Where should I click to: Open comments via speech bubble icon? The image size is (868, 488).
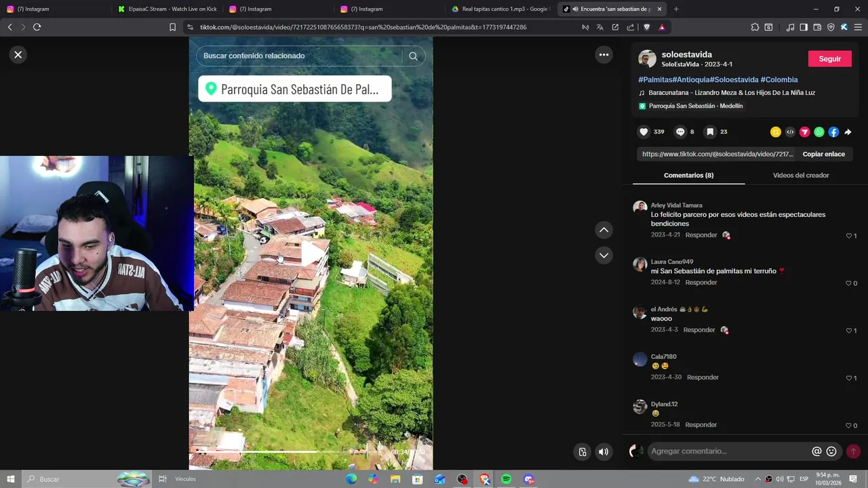tap(680, 132)
